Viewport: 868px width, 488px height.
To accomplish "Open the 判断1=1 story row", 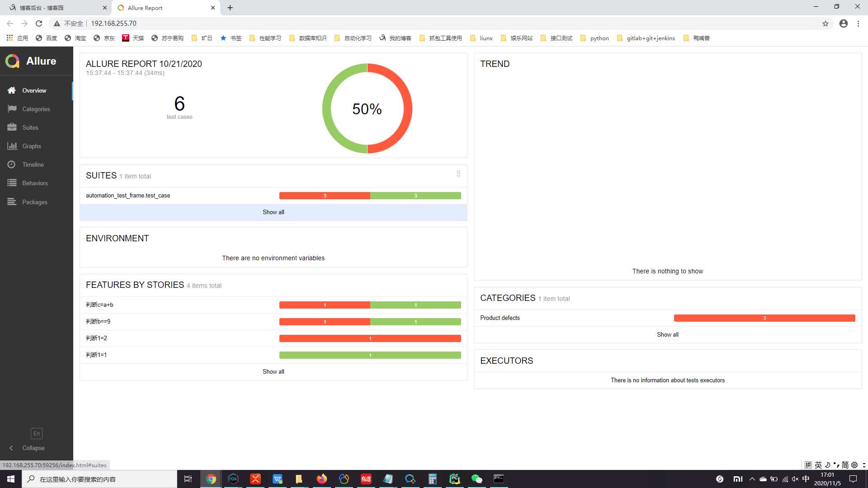I will coord(273,355).
